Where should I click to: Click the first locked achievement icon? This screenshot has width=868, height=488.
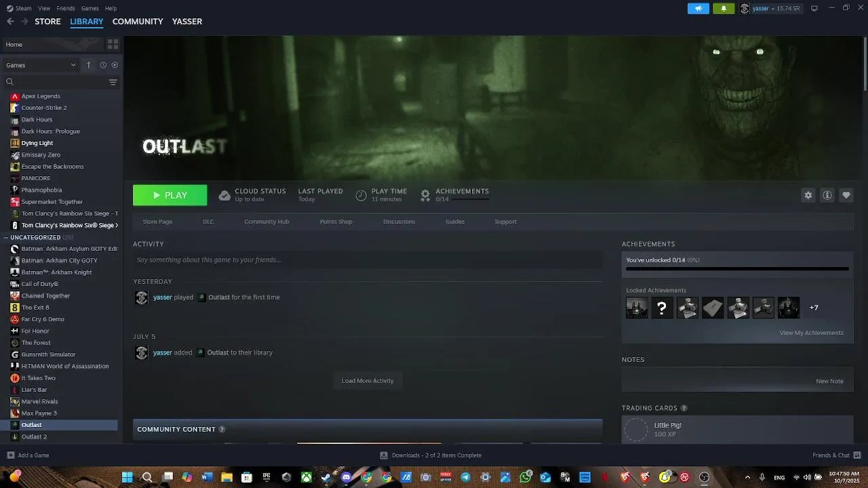coord(637,308)
